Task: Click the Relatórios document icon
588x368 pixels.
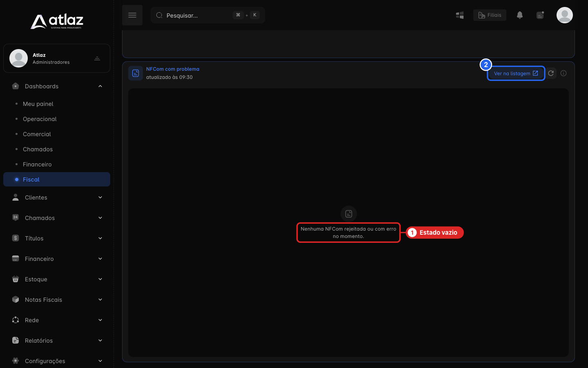Action: point(16,340)
